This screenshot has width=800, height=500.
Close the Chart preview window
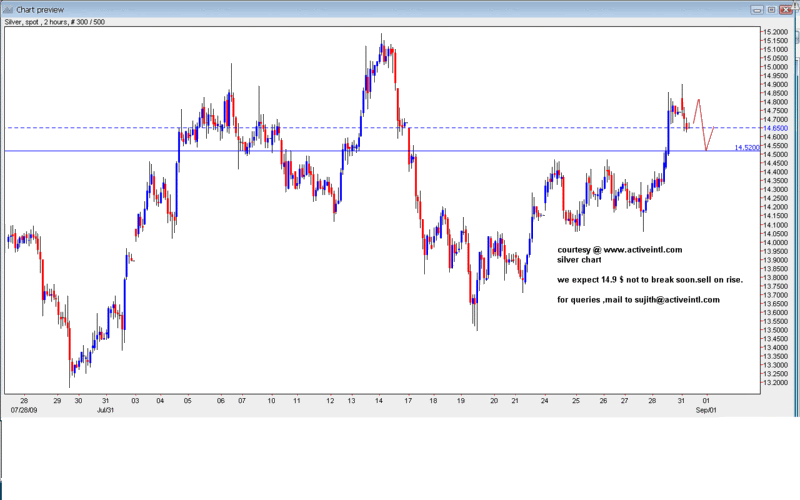[x=787, y=8]
